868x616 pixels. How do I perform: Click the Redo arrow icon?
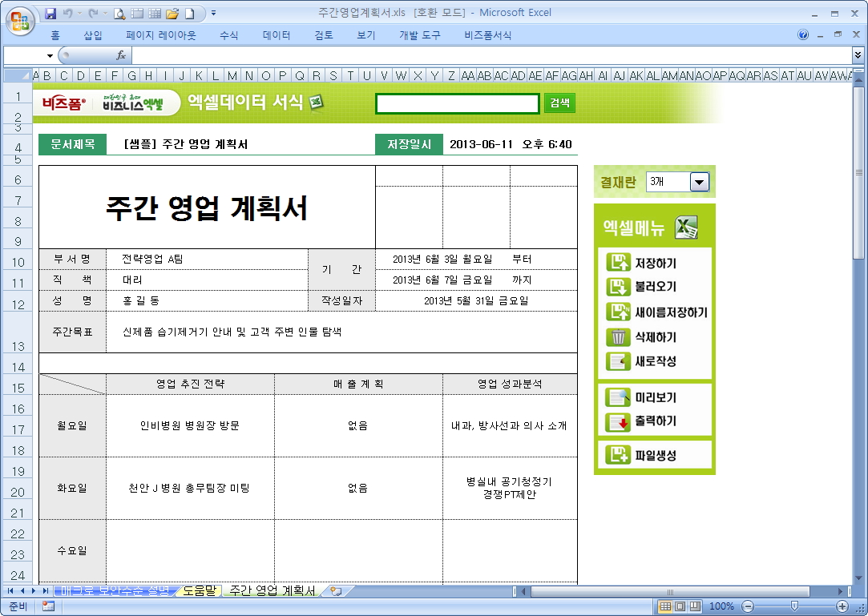click(x=93, y=14)
